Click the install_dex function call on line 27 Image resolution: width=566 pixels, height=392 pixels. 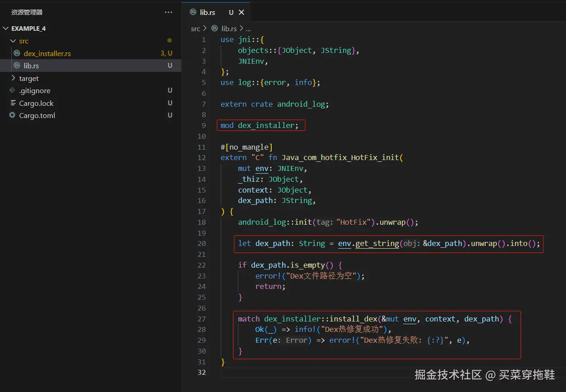click(x=353, y=319)
